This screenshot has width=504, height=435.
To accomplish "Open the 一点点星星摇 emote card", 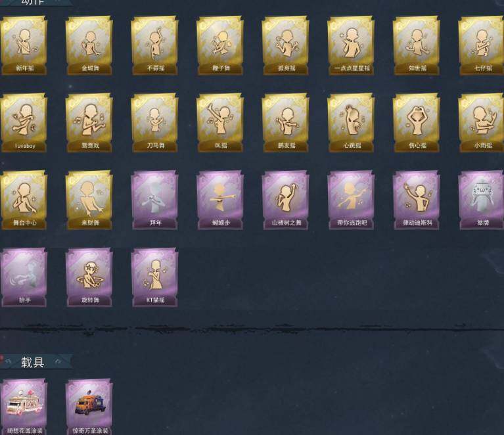I will [351, 45].
